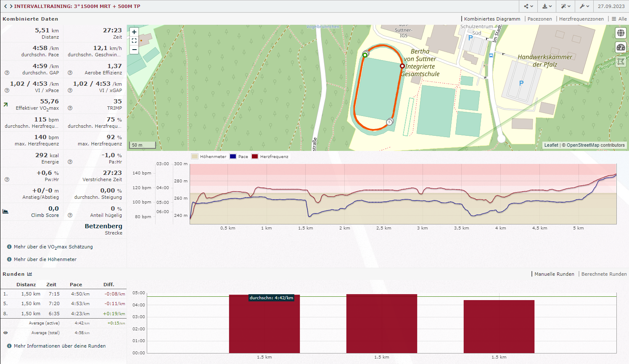Screen dimensions: 629x364
Task: Open Mehr Informationen über deine Runden
Action: pos(59,346)
